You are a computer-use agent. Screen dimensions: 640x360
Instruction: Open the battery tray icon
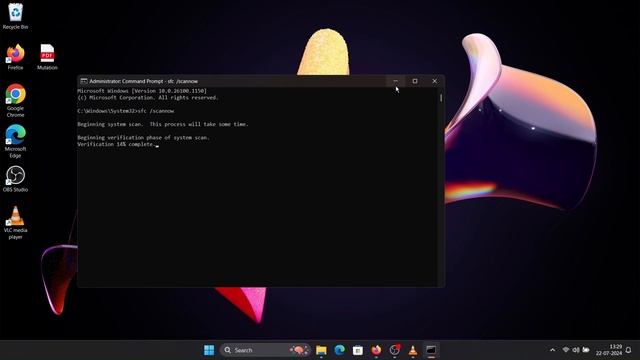pyautogui.click(x=586, y=350)
